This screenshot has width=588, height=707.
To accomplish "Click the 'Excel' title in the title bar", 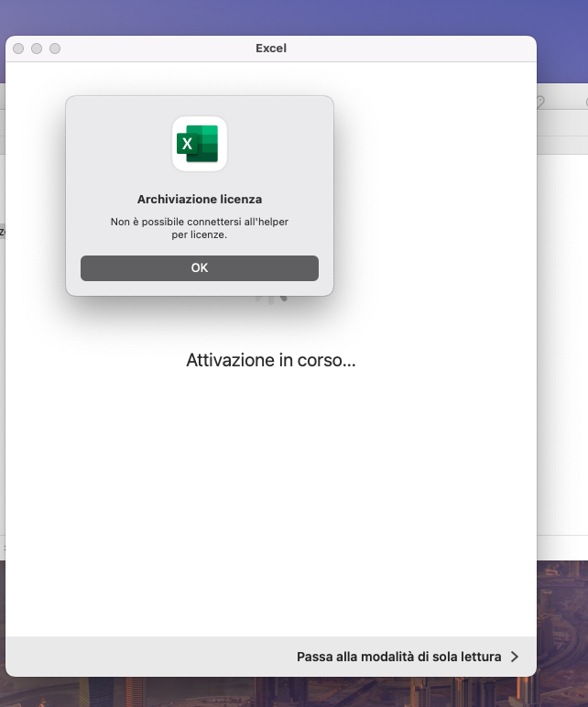I will [271, 49].
